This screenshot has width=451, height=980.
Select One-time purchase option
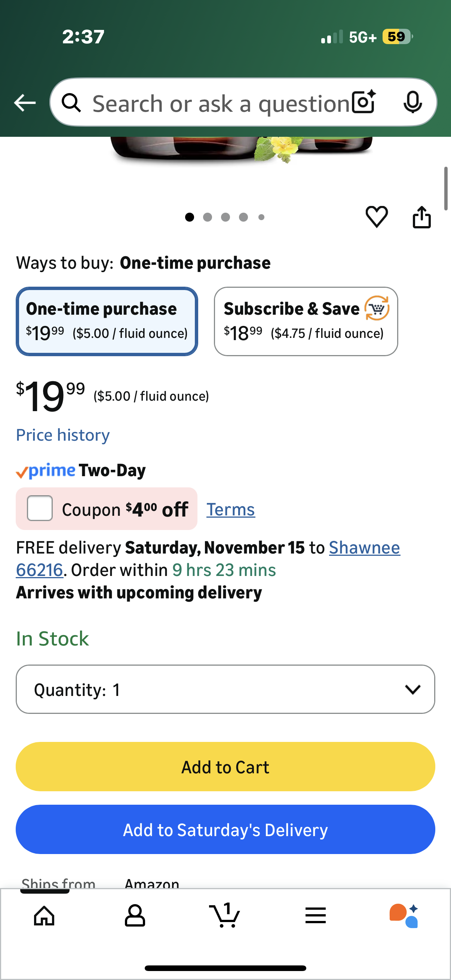(x=107, y=321)
